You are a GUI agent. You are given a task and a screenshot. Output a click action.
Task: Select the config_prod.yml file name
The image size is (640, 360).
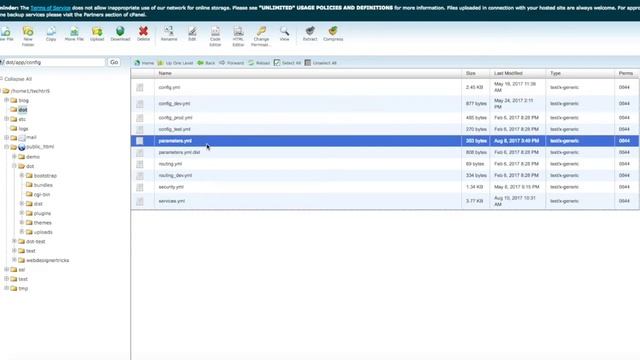pyautogui.click(x=176, y=118)
